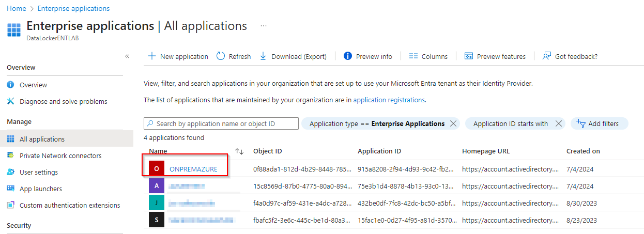Click the search magnifier icon
The height and width of the screenshot is (234, 644).
[x=150, y=123]
